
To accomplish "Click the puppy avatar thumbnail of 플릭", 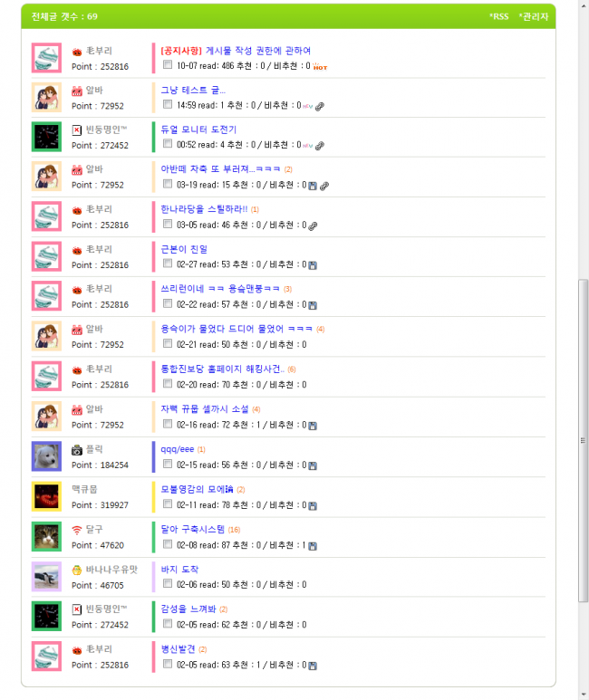I will tap(46, 456).
